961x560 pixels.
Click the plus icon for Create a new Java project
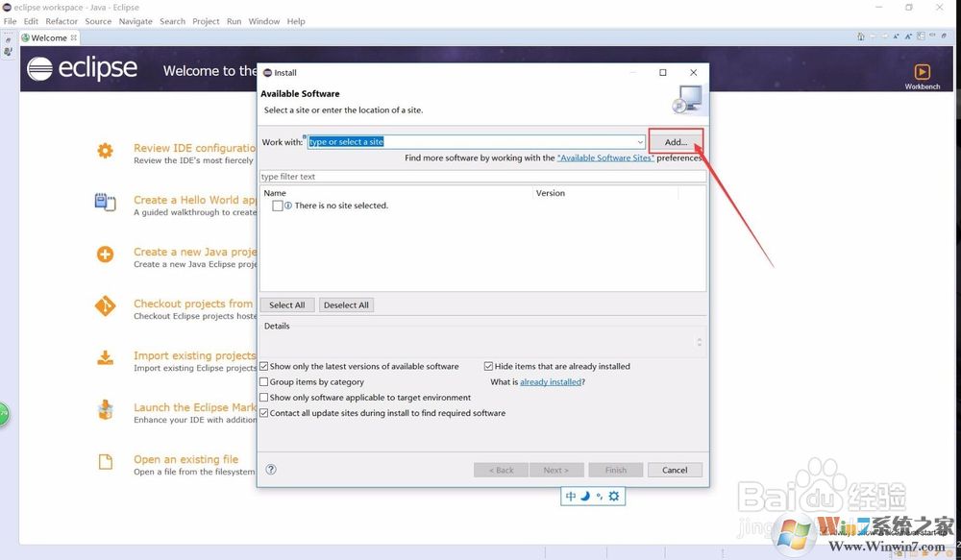(x=106, y=254)
